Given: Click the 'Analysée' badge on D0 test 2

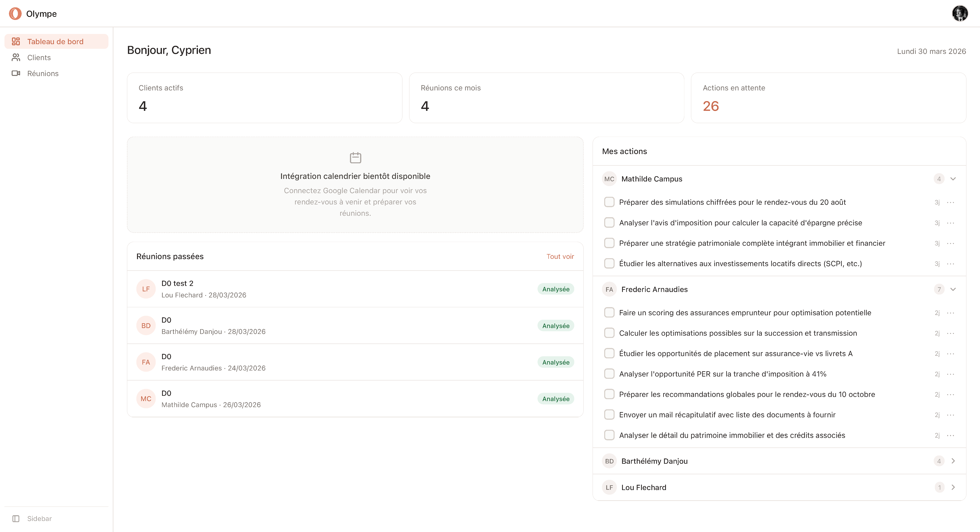Looking at the screenshot, I should coord(555,289).
